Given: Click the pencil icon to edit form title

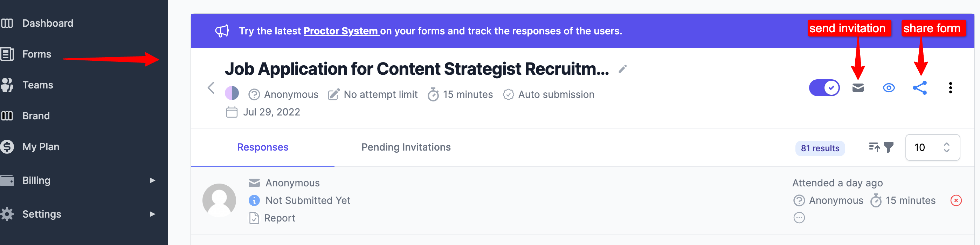Looking at the screenshot, I should pyautogui.click(x=622, y=69).
